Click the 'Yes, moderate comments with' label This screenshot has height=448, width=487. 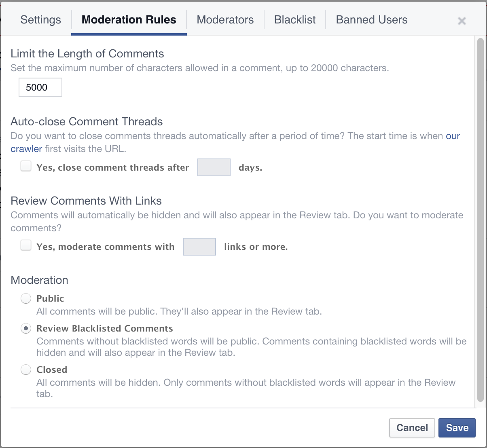click(106, 247)
